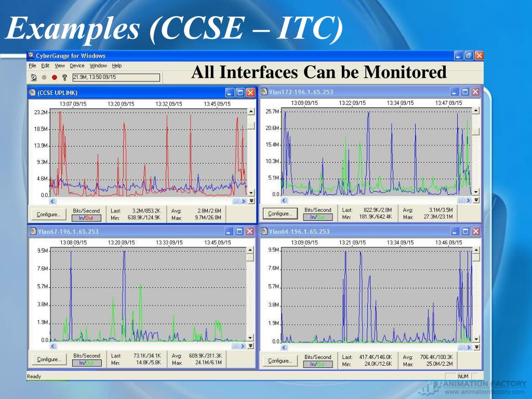Viewport: 532px width, 399px height.
Task: Click left scroll arrow in Vlan172 graph
Action: (284, 200)
